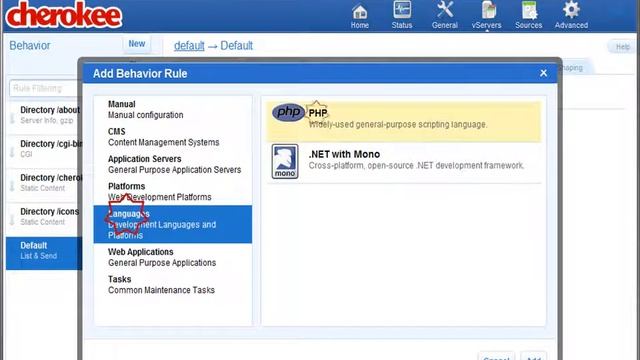Select the Platforms category

pyautogui.click(x=173, y=191)
